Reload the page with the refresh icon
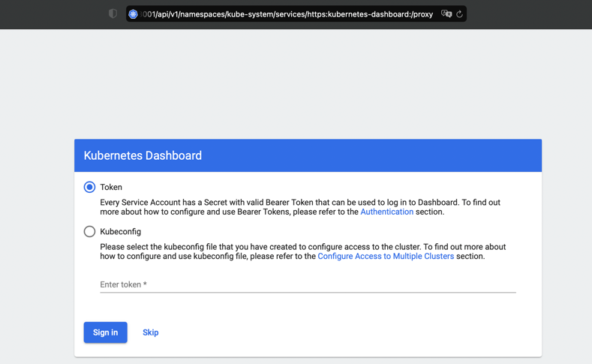The image size is (592, 364). click(459, 14)
